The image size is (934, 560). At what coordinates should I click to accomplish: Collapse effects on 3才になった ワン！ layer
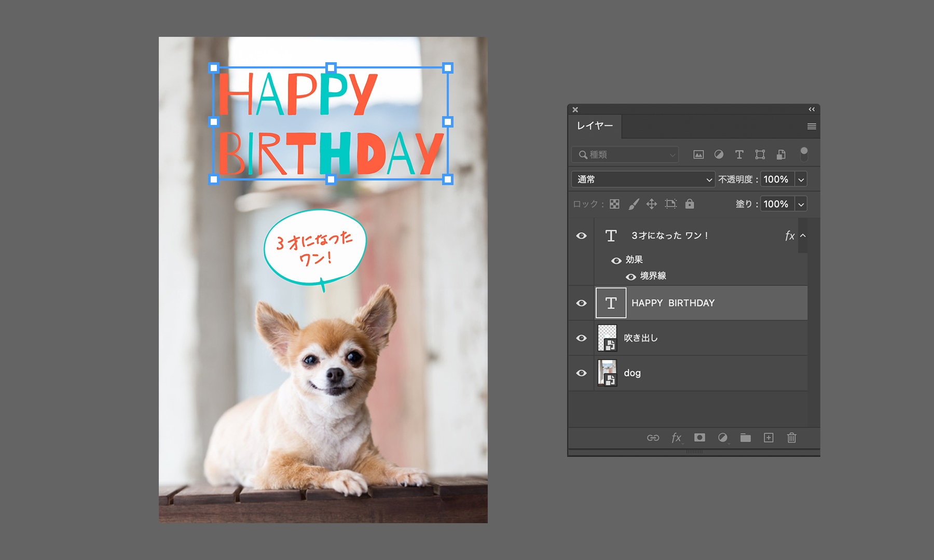(803, 235)
